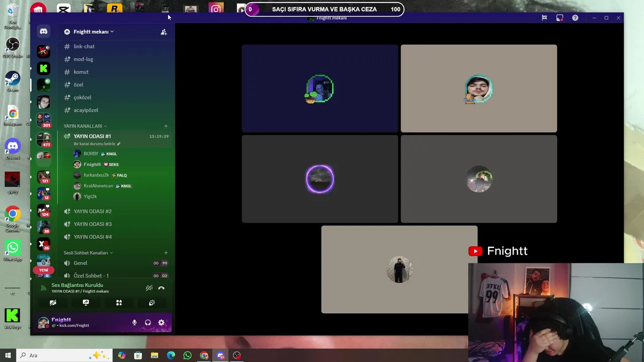Toggle microphone mute in user panel
Viewport: 644px width, 362px height.
click(x=134, y=323)
